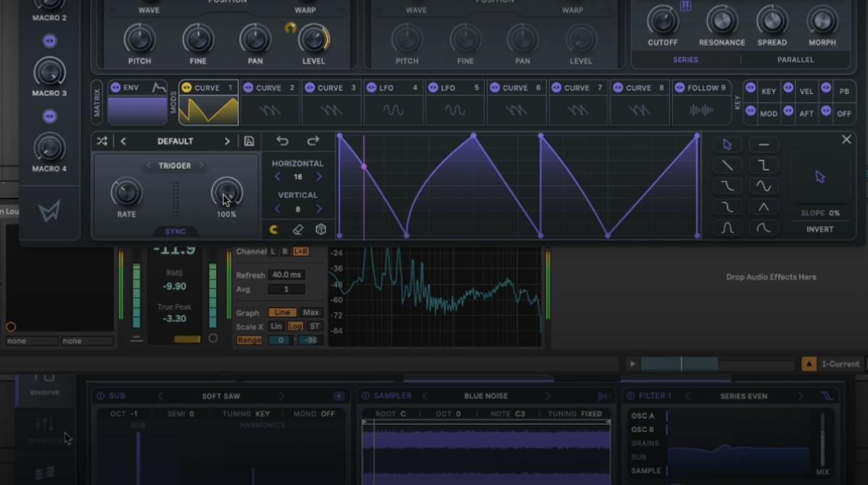This screenshot has height=485, width=868.
Task: Go to previous curve preset before DEFAULT
Action: coord(124,141)
